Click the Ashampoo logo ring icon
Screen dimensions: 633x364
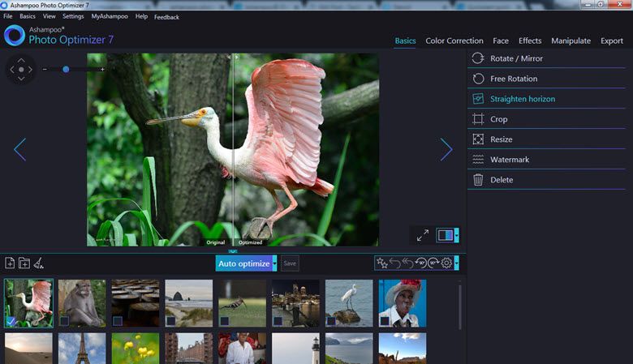tap(15, 35)
